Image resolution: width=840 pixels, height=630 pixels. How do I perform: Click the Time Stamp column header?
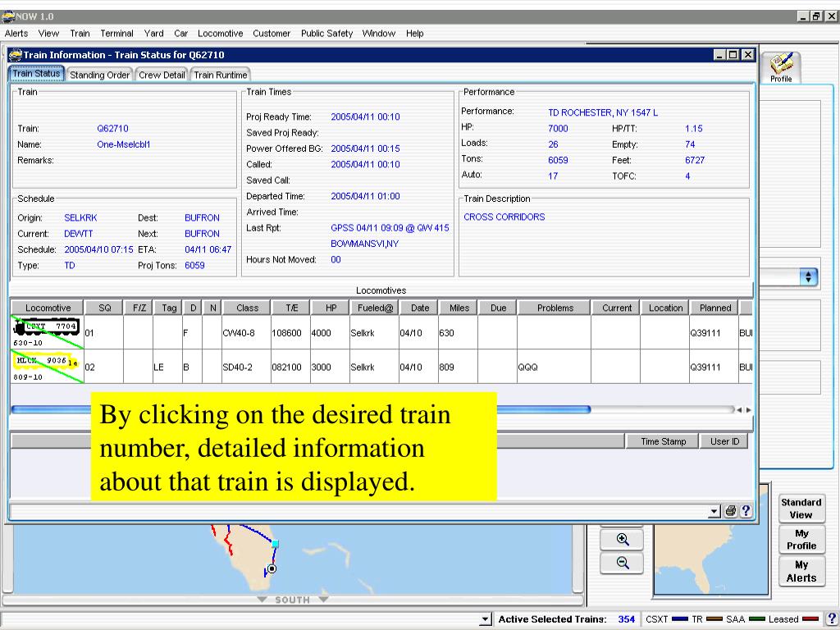click(x=663, y=441)
